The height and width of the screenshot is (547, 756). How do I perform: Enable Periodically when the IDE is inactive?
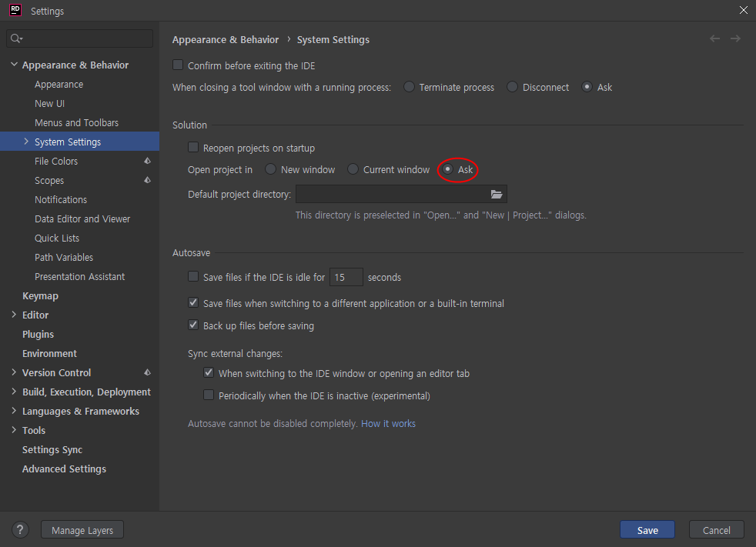point(209,395)
